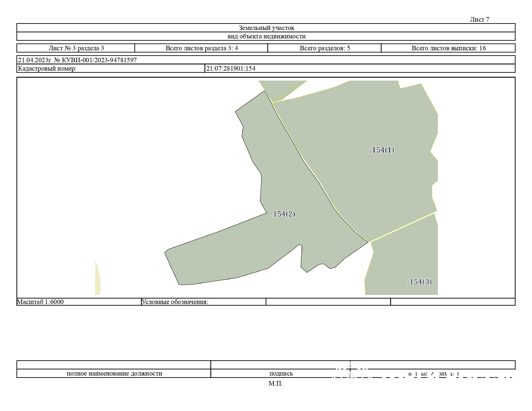This screenshot has height=411, width=532.
Task: Click the parcel label ':154(1)'
Action: click(x=382, y=150)
